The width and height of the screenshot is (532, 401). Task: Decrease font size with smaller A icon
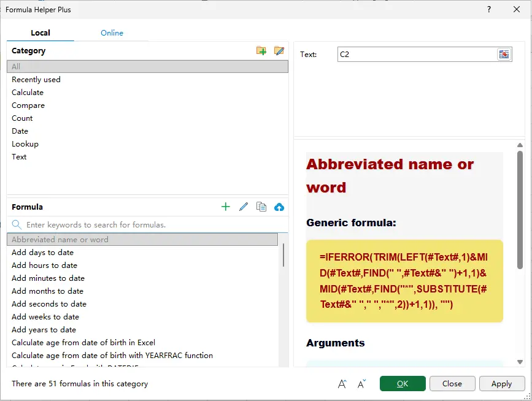tap(361, 384)
